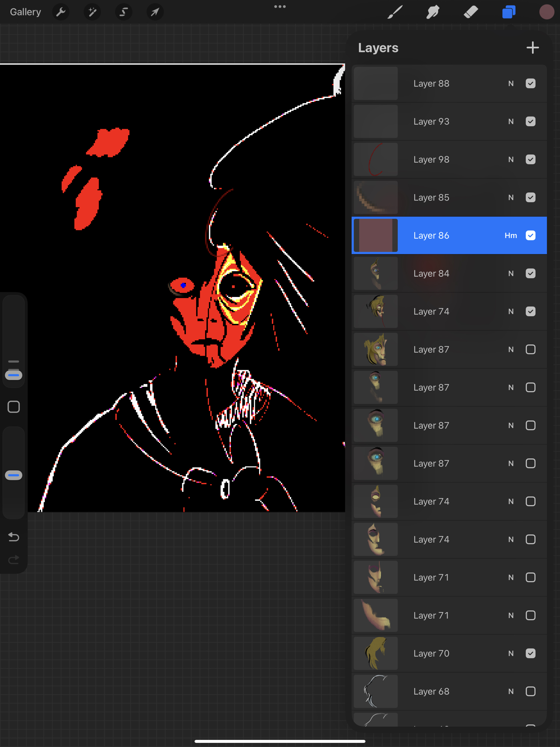Select the Eraser tool
The height and width of the screenshot is (747, 560).
471,12
